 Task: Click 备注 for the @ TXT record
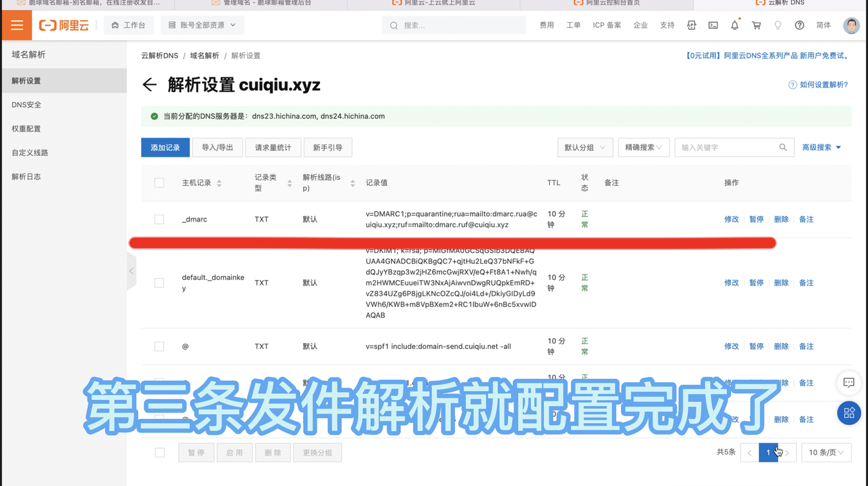(806, 346)
